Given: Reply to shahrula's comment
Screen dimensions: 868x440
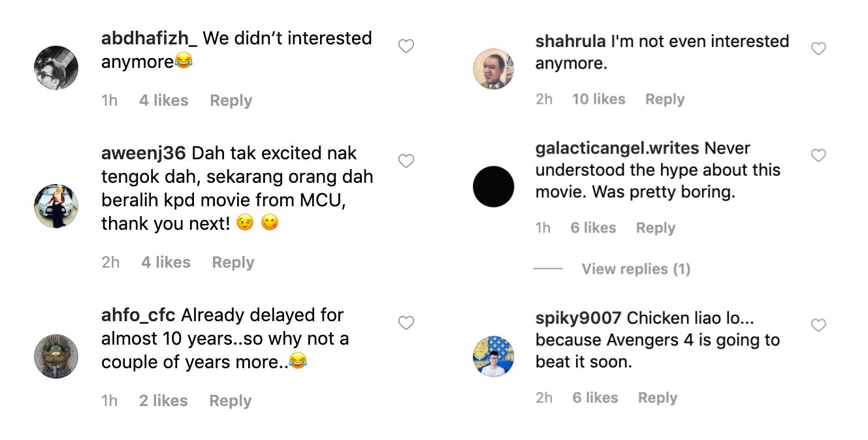Looking at the screenshot, I should pyautogui.click(x=664, y=99).
